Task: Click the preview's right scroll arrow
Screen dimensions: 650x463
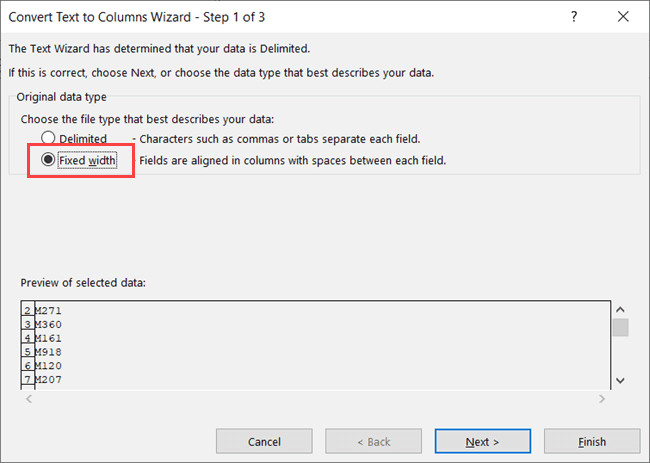Action: (601, 398)
